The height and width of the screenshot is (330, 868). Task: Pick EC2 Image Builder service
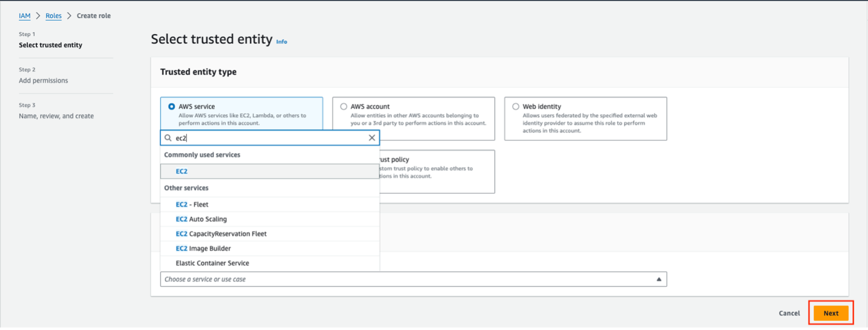point(203,249)
